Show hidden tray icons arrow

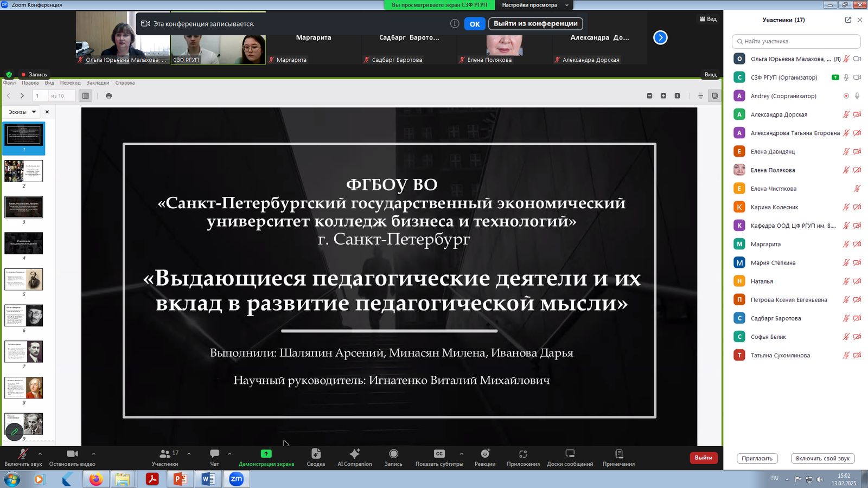point(787,479)
